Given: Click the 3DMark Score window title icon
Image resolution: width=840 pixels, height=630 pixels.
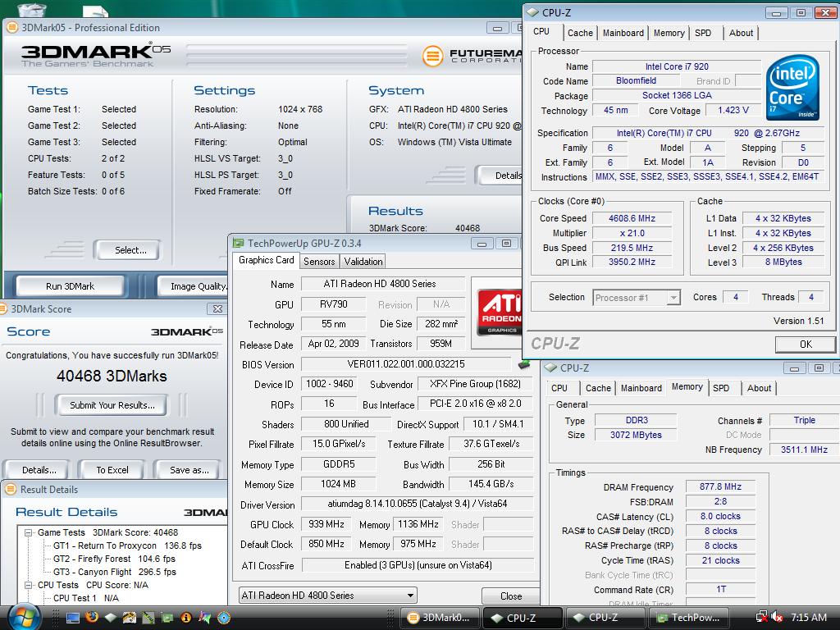Looking at the screenshot, I should 3,308.
